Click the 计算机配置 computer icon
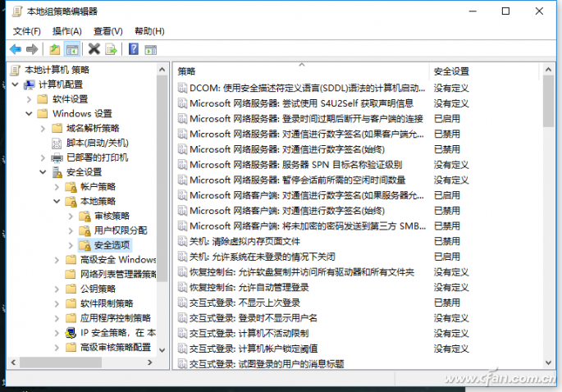The height and width of the screenshot is (392, 562). pyautogui.click(x=29, y=84)
